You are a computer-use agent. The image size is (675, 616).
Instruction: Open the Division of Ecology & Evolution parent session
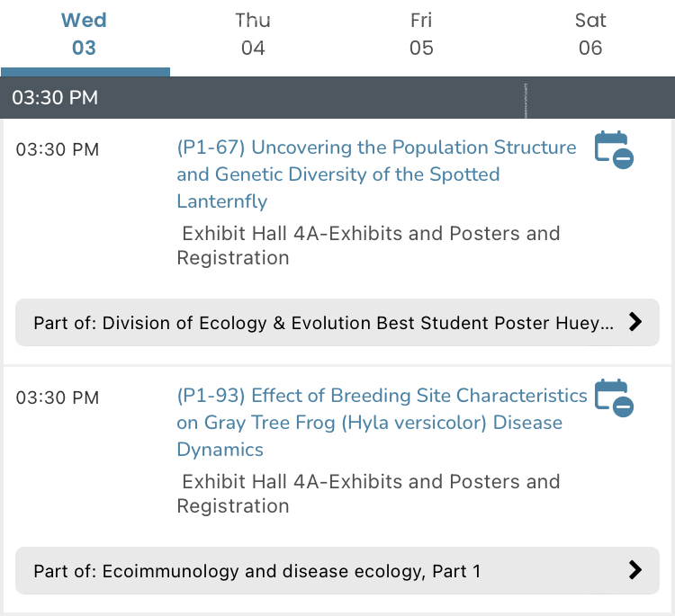324,322
